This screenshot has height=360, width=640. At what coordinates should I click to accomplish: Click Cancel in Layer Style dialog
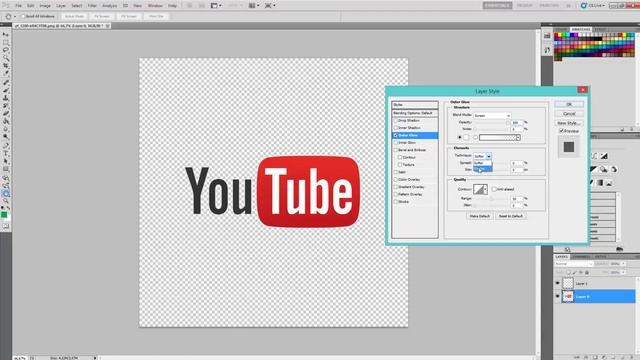(x=569, y=113)
